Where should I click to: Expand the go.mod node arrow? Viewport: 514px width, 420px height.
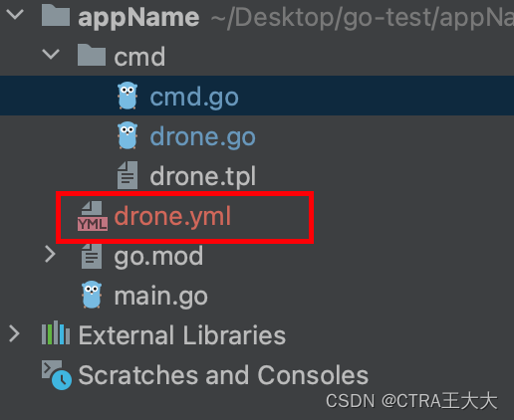[50, 255]
